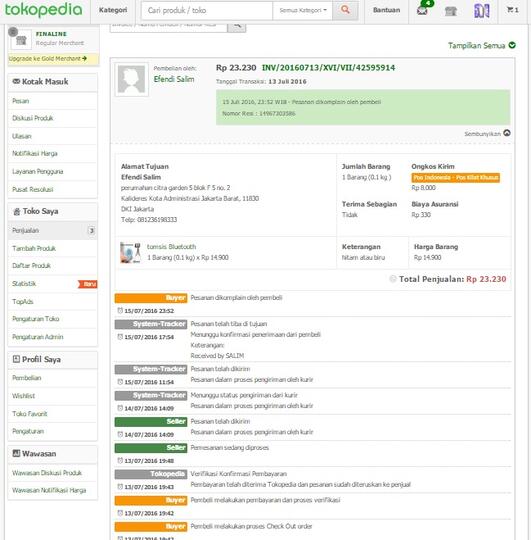The height and width of the screenshot is (540, 531).
Task: Click 'Verifikasi Konfirmasi Pembayaran' text
Action: [x=239, y=474]
